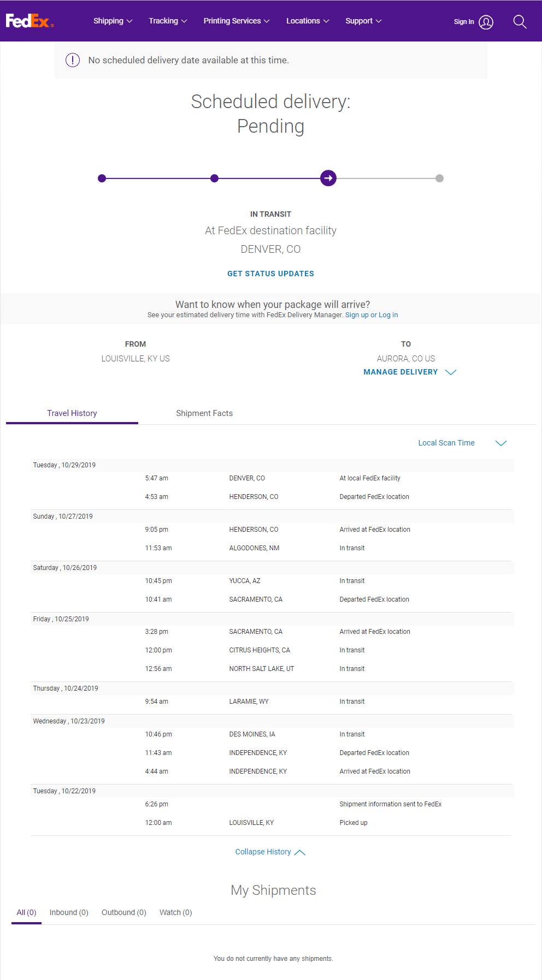Viewport: 542px width, 980px height.
Task: Click the second progress dot on tracker
Action: 214,178
